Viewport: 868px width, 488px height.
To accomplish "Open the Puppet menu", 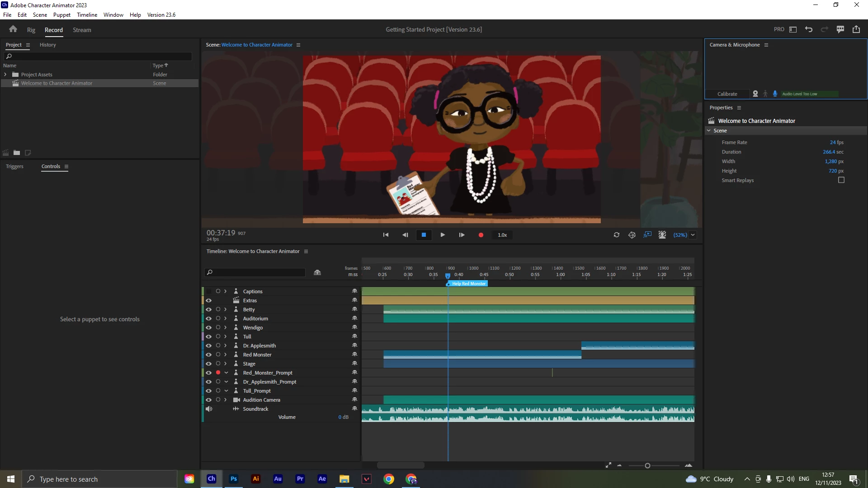I will (61, 14).
